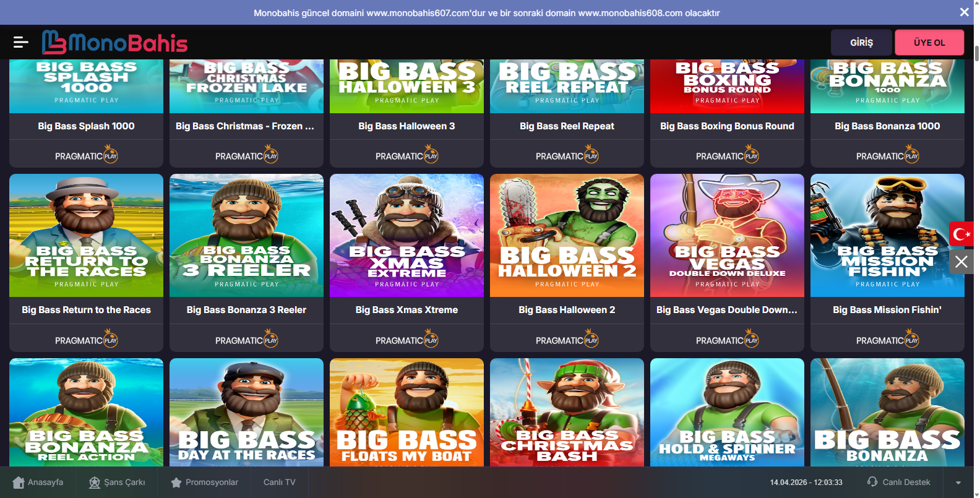Open Canlı TV in the bottom bar
Image resolution: width=980 pixels, height=498 pixels.
pyautogui.click(x=280, y=482)
